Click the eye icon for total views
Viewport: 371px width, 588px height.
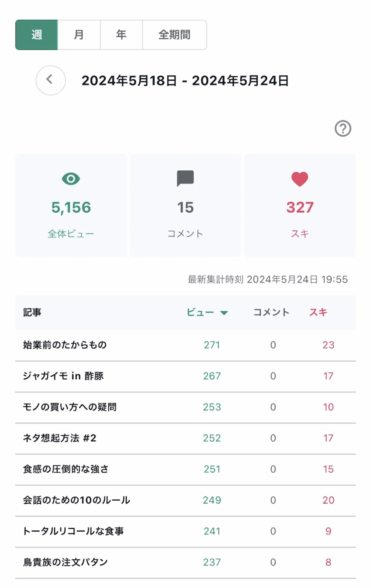(x=71, y=179)
